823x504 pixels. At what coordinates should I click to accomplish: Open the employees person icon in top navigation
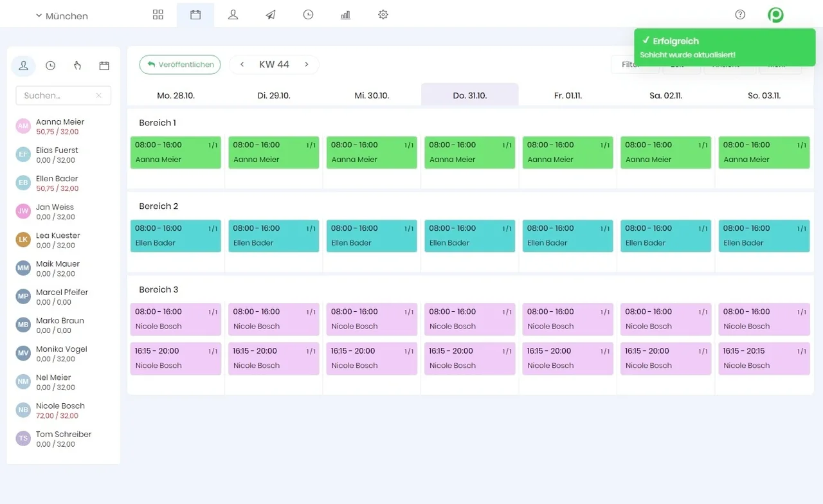tap(233, 15)
